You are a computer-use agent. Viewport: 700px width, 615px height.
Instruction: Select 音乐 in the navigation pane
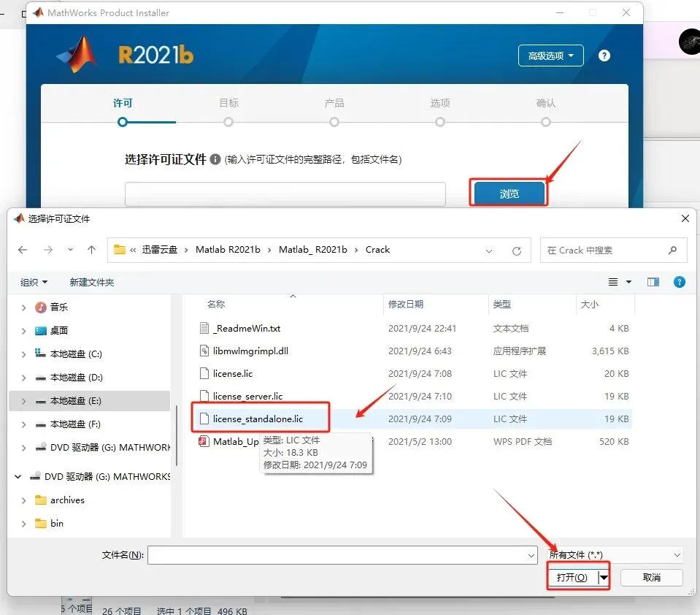[x=59, y=307]
